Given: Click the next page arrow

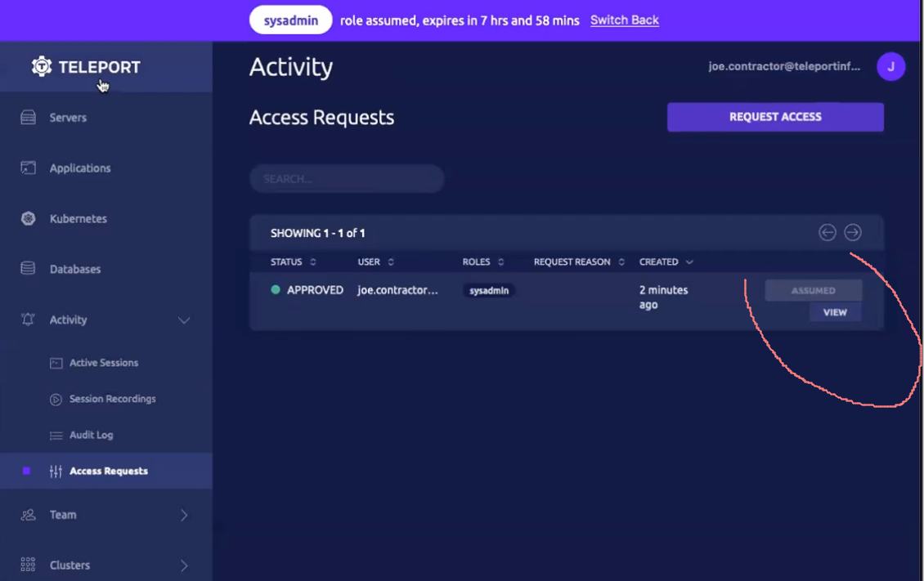Looking at the screenshot, I should (x=852, y=232).
